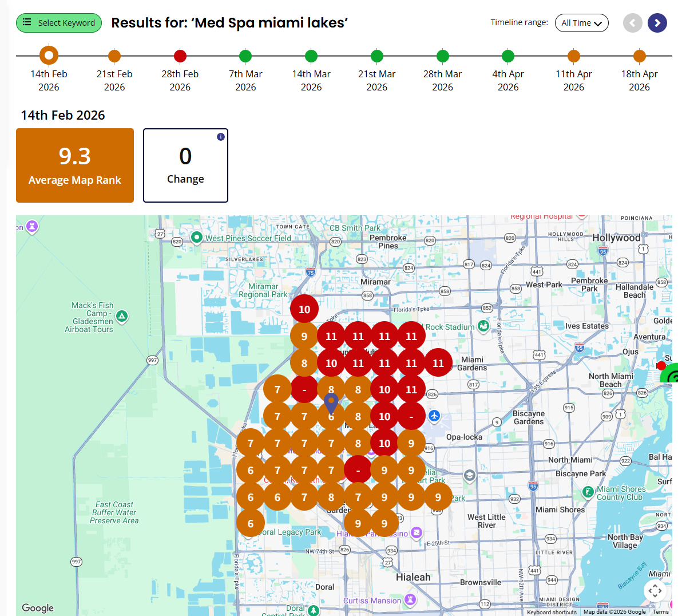The image size is (678, 616).
Task: Click the red rank 11 marker near Miami Gardens
Action: click(438, 363)
